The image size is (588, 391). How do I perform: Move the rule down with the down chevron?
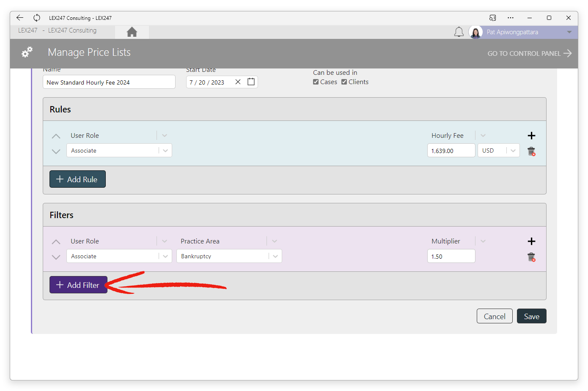coord(56,151)
